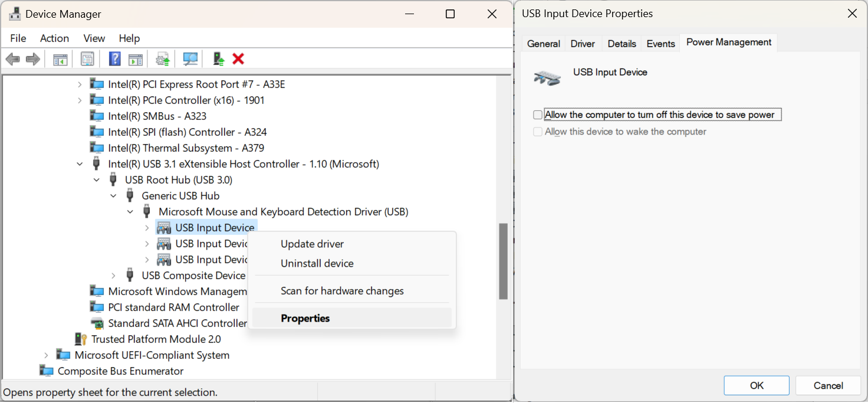Click icon beside Intel(R) USB 3.1 eXtensible Host Controller

pos(97,164)
